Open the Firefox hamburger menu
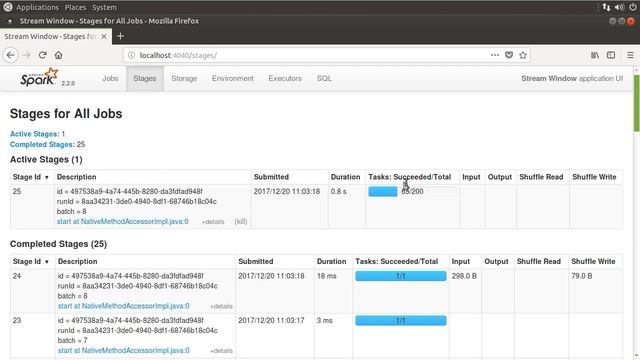640x360 pixels. (630, 55)
